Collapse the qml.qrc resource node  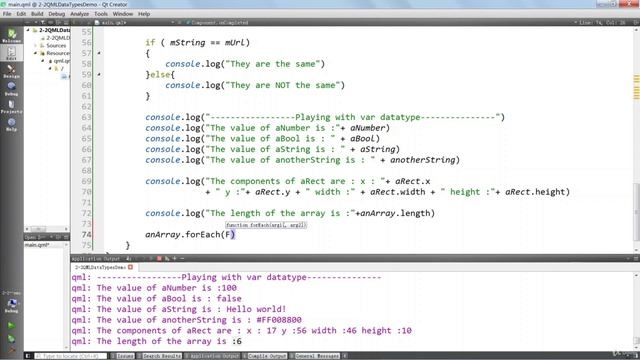click(x=43, y=61)
